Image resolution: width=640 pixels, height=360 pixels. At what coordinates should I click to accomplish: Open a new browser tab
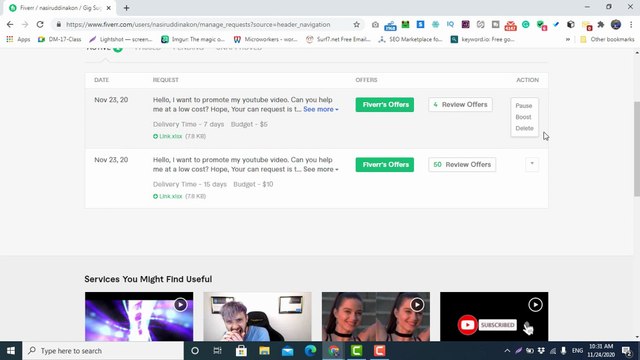tap(127, 8)
